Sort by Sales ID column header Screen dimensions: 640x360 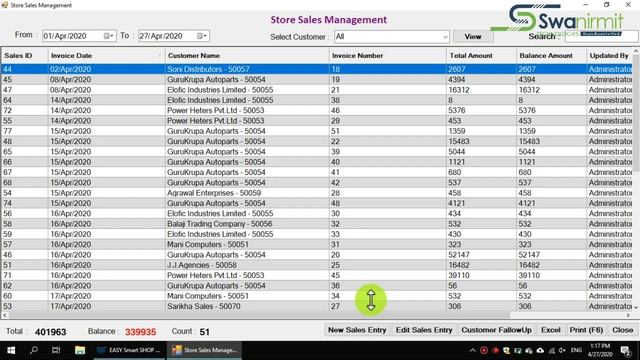pyautogui.click(x=24, y=56)
